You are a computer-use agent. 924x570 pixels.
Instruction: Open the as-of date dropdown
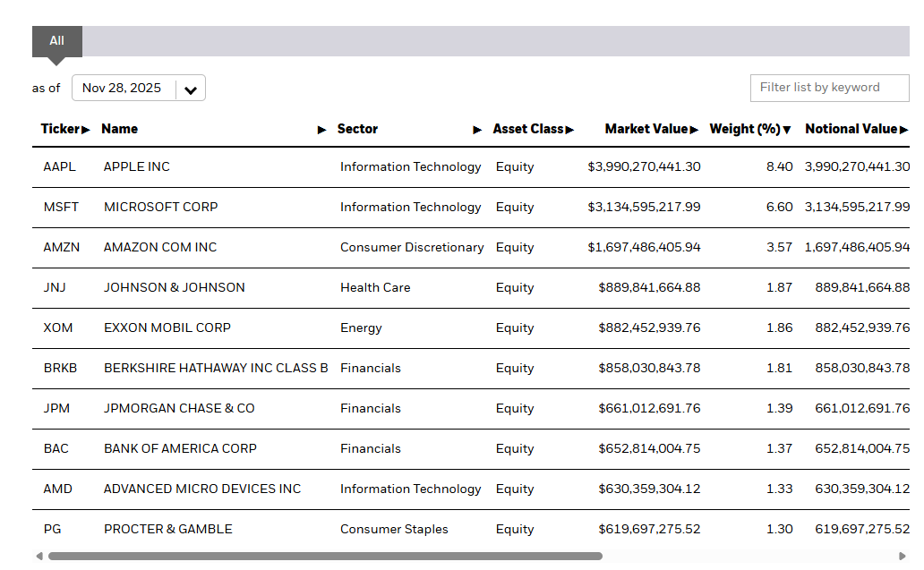138,88
